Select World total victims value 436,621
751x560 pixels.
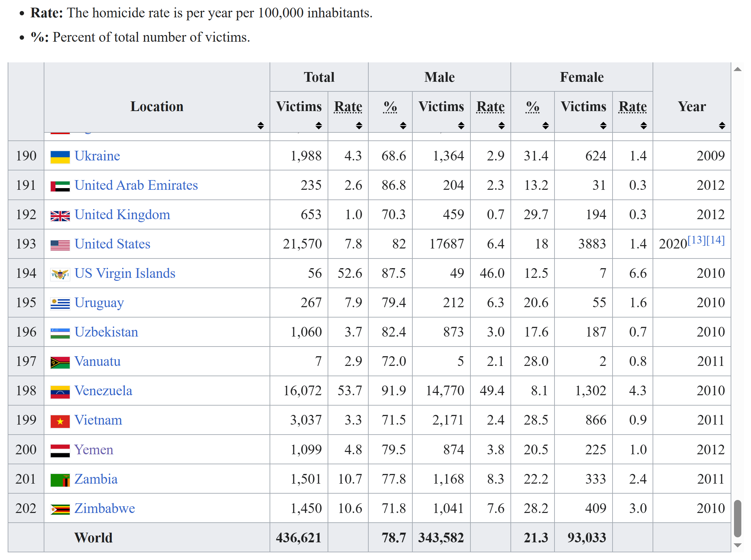(x=299, y=538)
